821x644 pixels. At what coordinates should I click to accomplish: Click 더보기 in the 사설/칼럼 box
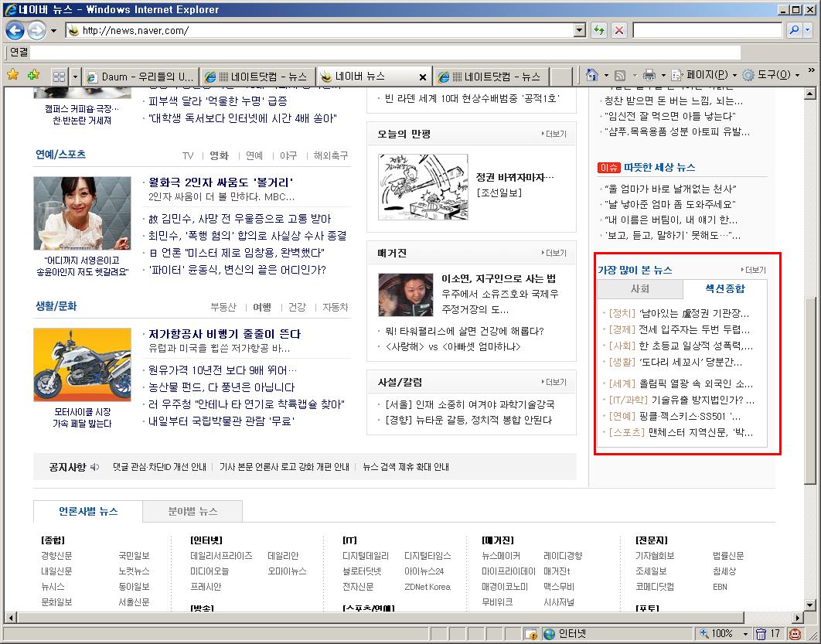pos(554,383)
